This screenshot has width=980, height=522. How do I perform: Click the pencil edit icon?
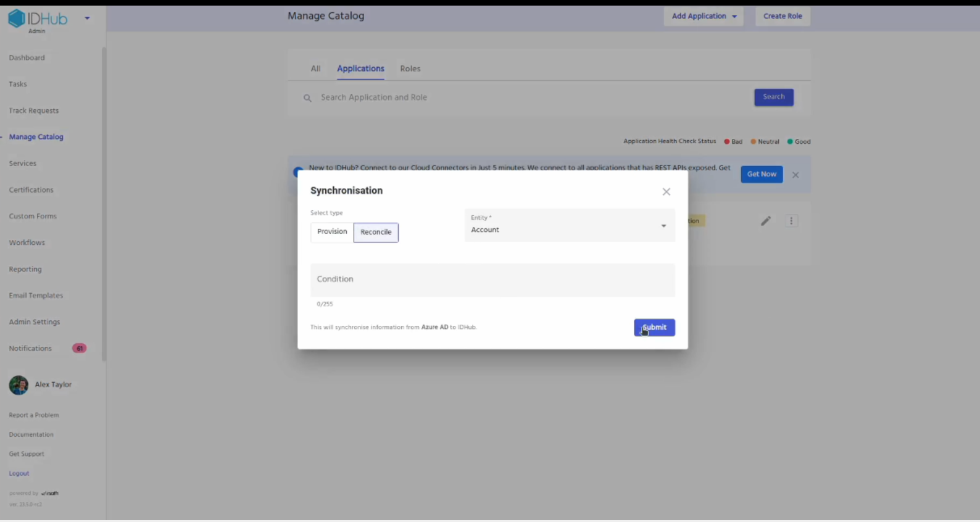[765, 221]
